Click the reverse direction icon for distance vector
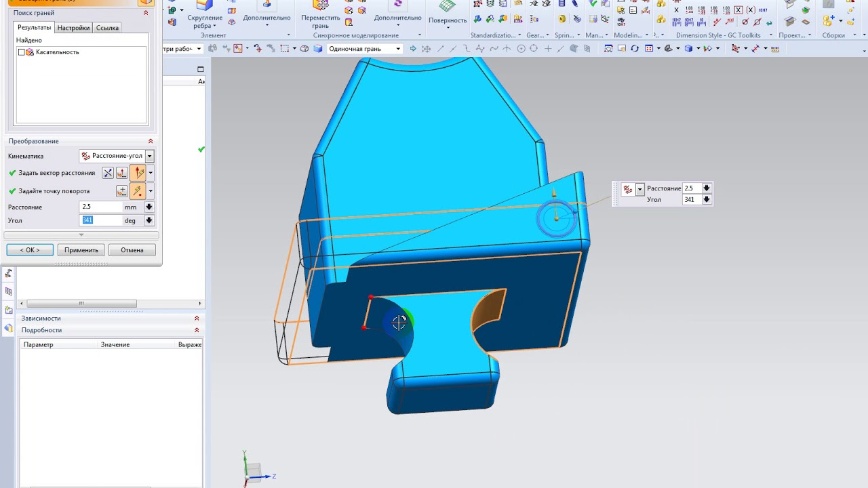Image resolution: width=868 pixels, height=488 pixels. [108, 173]
